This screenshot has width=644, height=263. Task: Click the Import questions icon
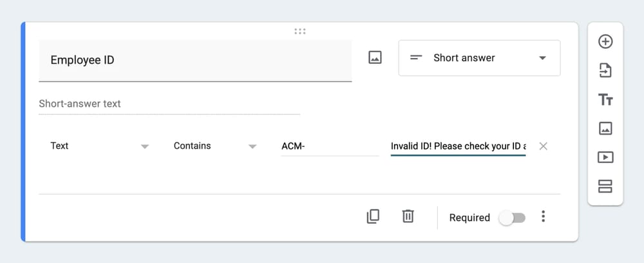tap(605, 70)
